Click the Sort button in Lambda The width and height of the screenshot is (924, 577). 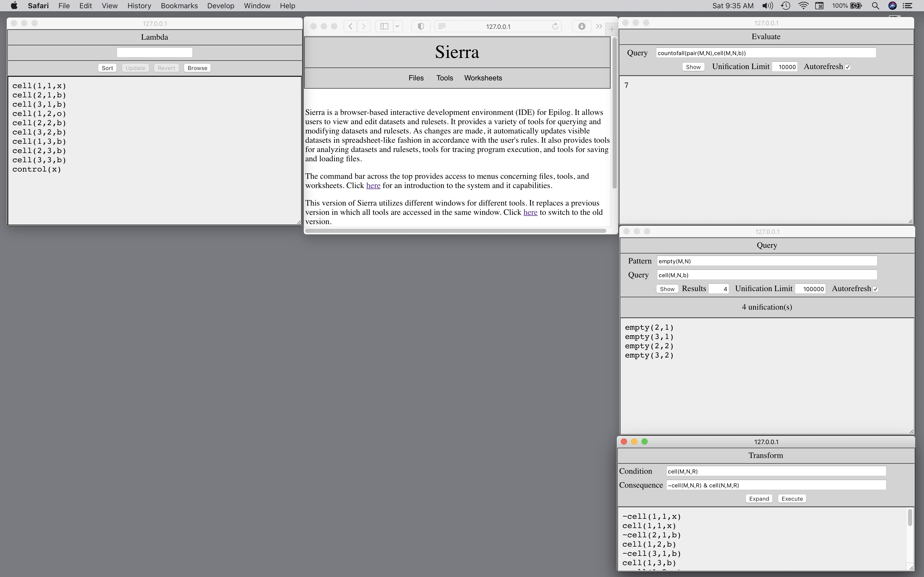point(107,68)
